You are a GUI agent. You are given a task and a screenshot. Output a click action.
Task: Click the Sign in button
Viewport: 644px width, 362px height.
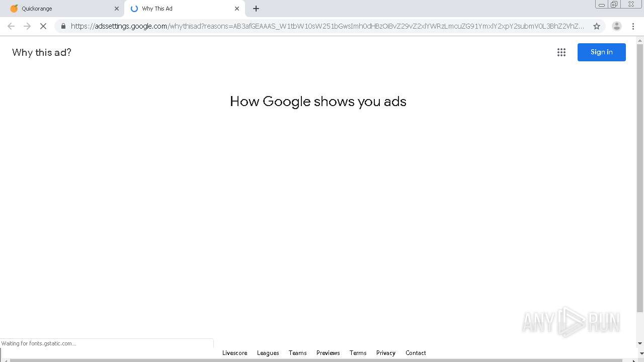[602, 52]
